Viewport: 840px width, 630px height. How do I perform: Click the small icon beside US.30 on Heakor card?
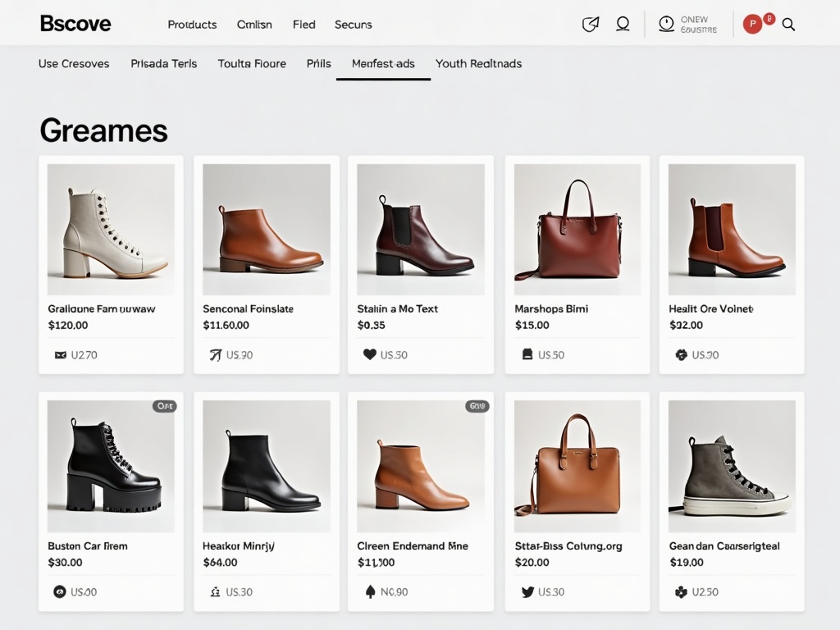coord(216,591)
